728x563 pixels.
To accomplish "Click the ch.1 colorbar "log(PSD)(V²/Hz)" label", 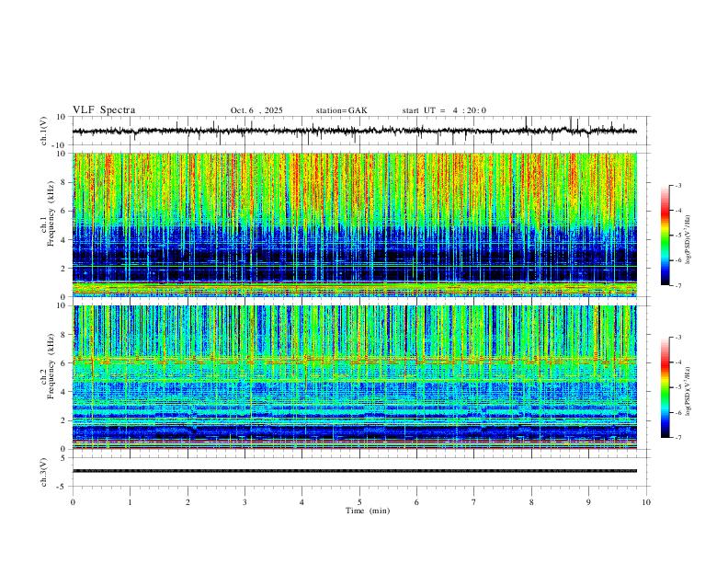I will coord(688,239).
